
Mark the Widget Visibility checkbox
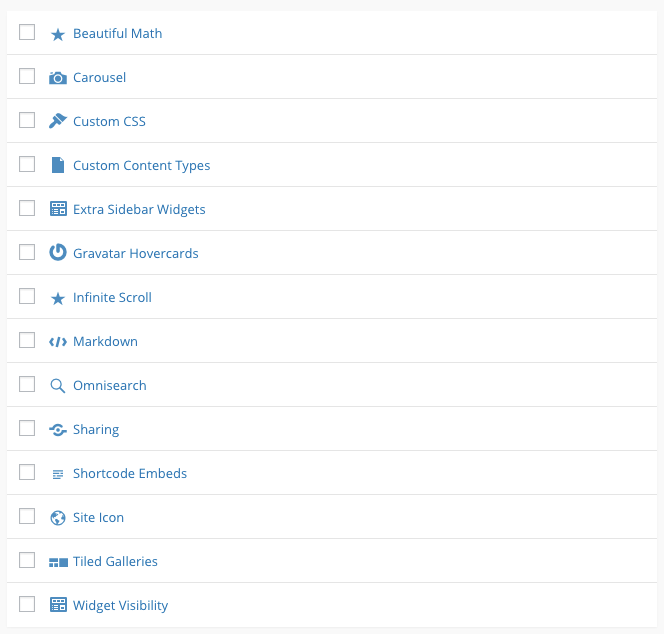pyautogui.click(x=27, y=604)
